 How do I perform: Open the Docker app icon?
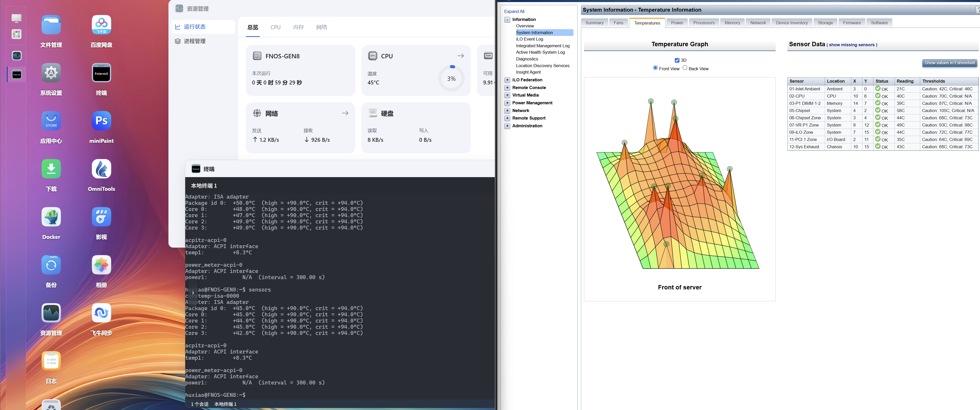(x=51, y=217)
